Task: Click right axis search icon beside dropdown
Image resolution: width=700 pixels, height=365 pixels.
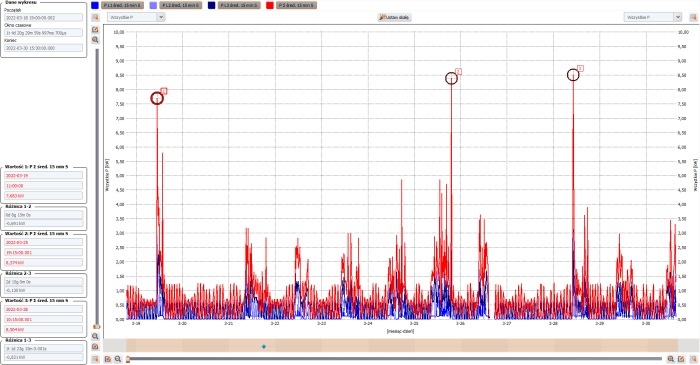Action: [x=693, y=17]
